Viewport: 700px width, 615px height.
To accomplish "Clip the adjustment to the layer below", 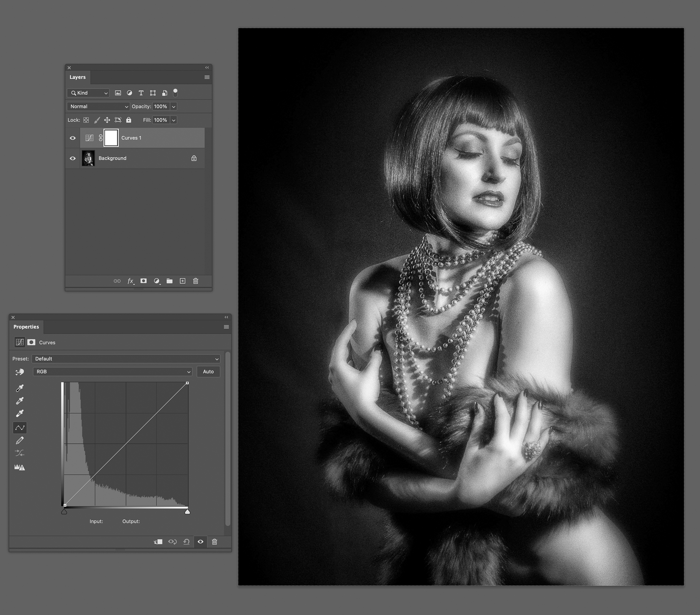I will point(158,542).
